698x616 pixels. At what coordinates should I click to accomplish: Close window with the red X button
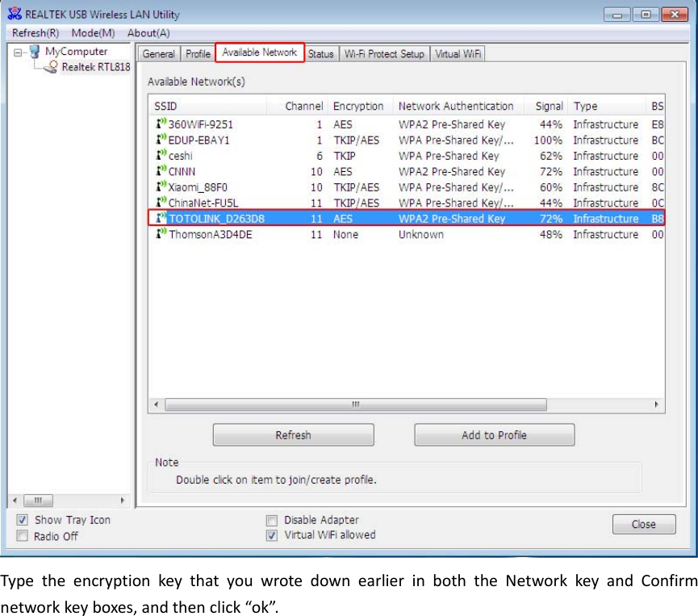(x=675, y=15)
